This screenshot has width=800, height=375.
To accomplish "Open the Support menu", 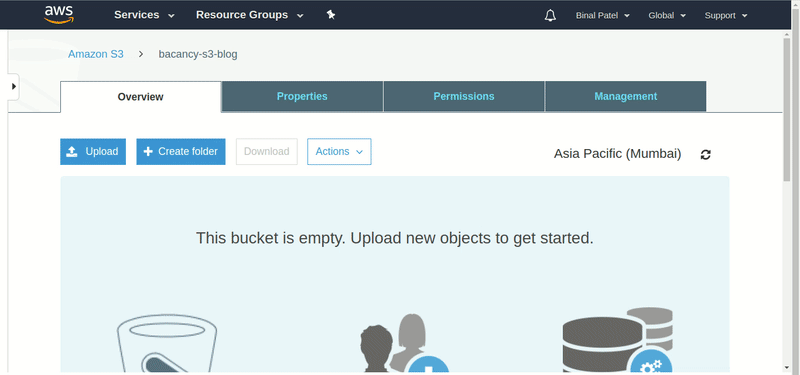I will (726, 15).
